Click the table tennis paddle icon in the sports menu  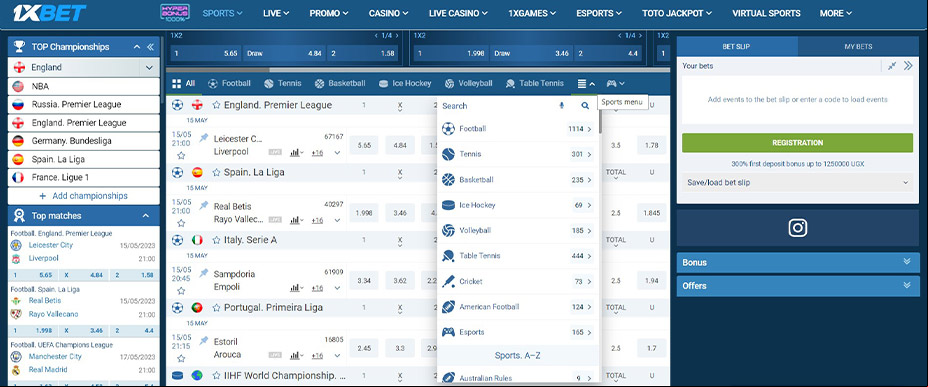pyautogui.click(x=448, y=256)
